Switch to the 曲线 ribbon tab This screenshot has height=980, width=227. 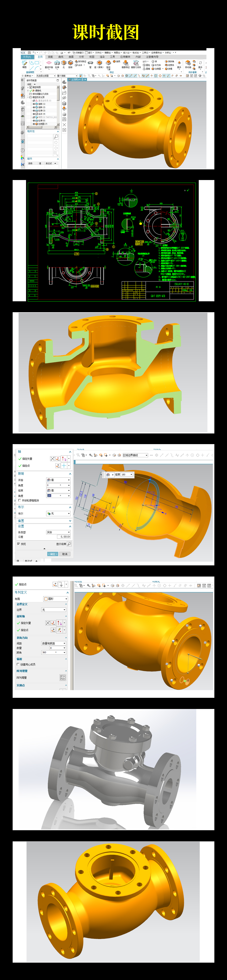pos(60,57)
